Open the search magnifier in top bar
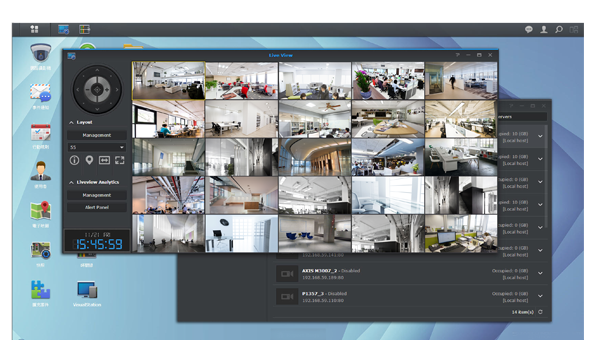Screen dimensions: 600x360 click(x=559, y=29)
